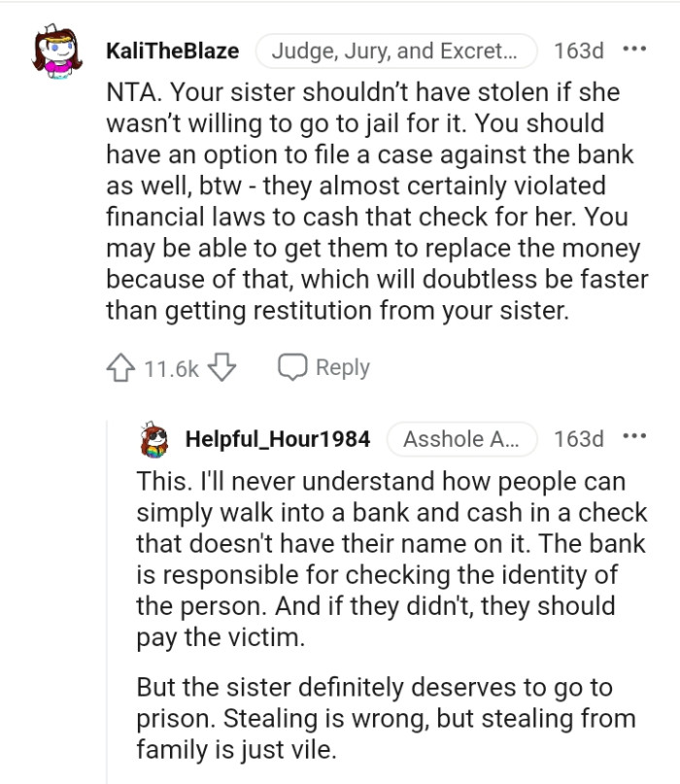
Task: Open KaliTheBlaze's avatar
Action: (60, 53)
